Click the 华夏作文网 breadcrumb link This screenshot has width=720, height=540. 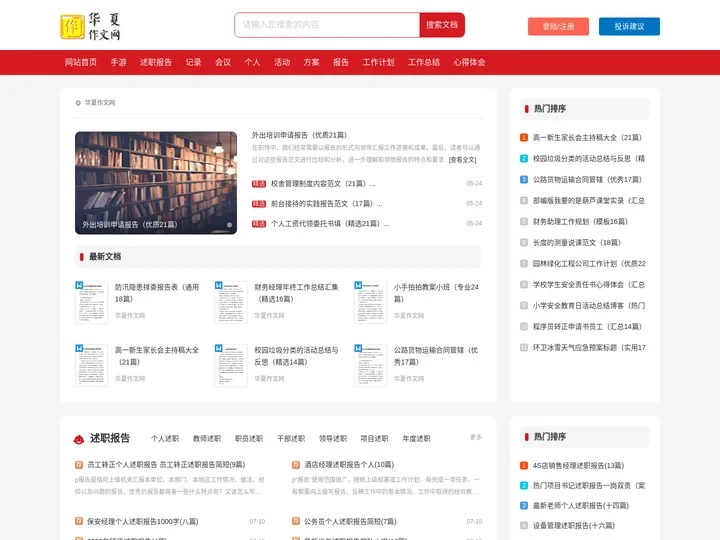[x=100, y=103]
